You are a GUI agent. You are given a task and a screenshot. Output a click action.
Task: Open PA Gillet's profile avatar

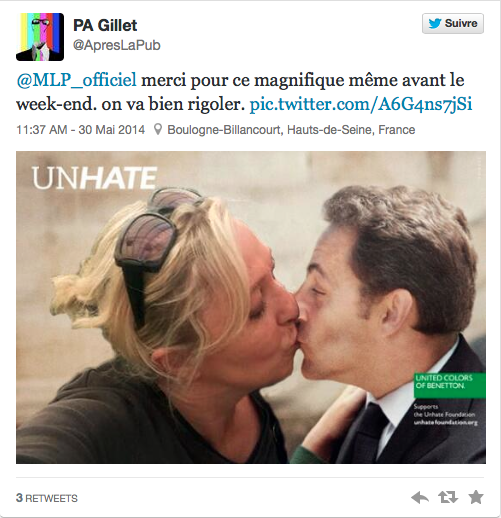click(x=40, y=37)
